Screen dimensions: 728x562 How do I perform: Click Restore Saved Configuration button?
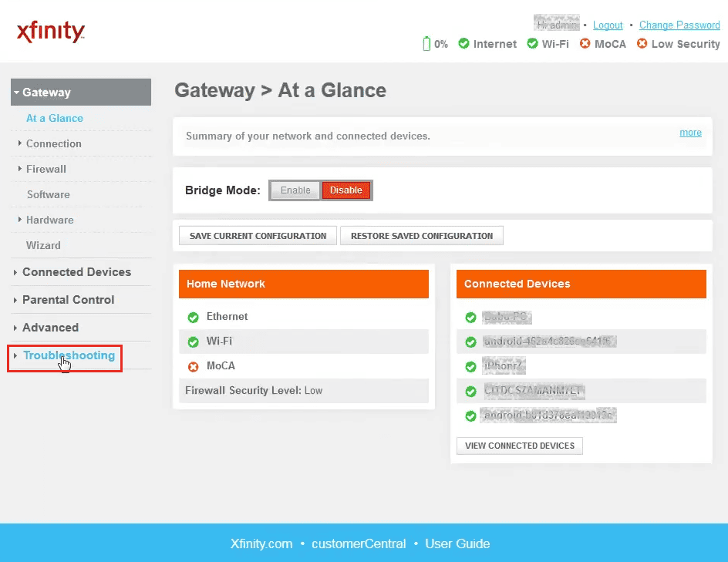[422, 236]
